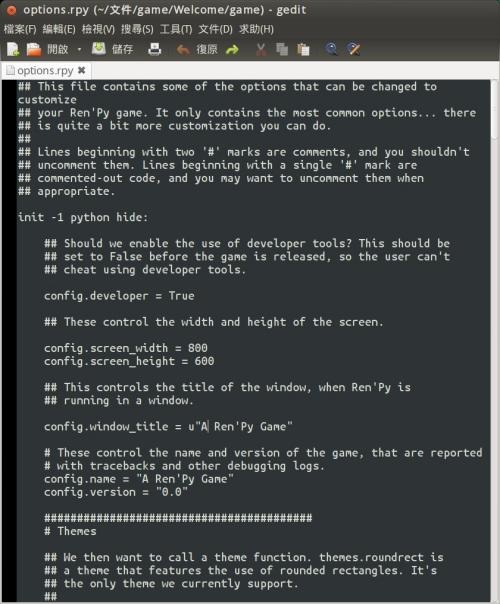This screenshot has height=604, width=500.
Task: Open the 工具(T) Tools menu
Action: [176, 29]
